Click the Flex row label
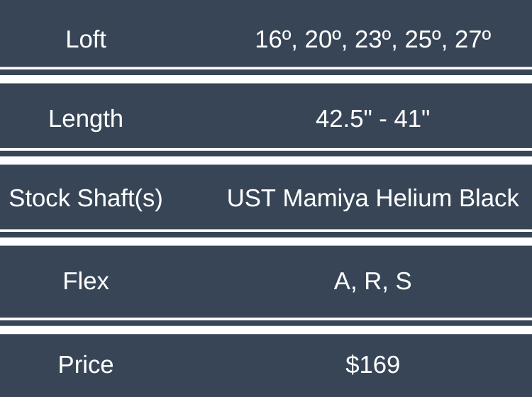The image size is (532, 397). coord(86,281)
